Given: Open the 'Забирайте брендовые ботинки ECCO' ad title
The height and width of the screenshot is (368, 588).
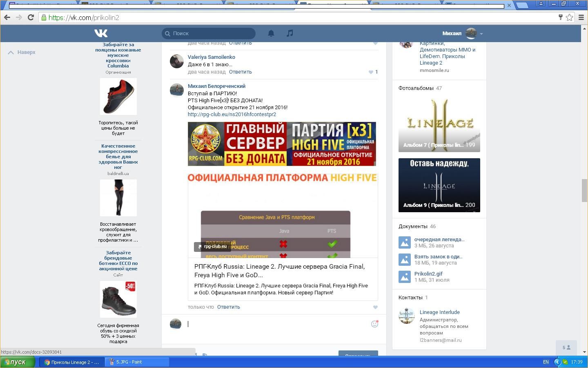Looking at the screenshot, I should tap(118, 261).
